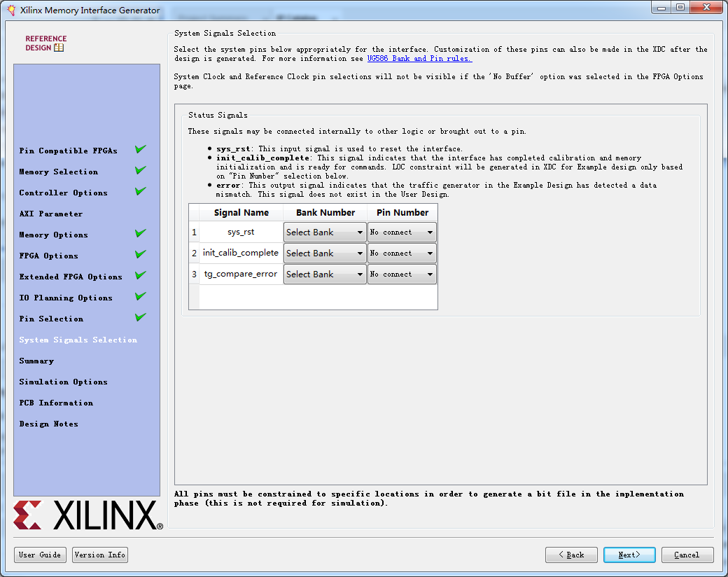Click green checkmark beside Extended FPGA Options

point(141,275)
